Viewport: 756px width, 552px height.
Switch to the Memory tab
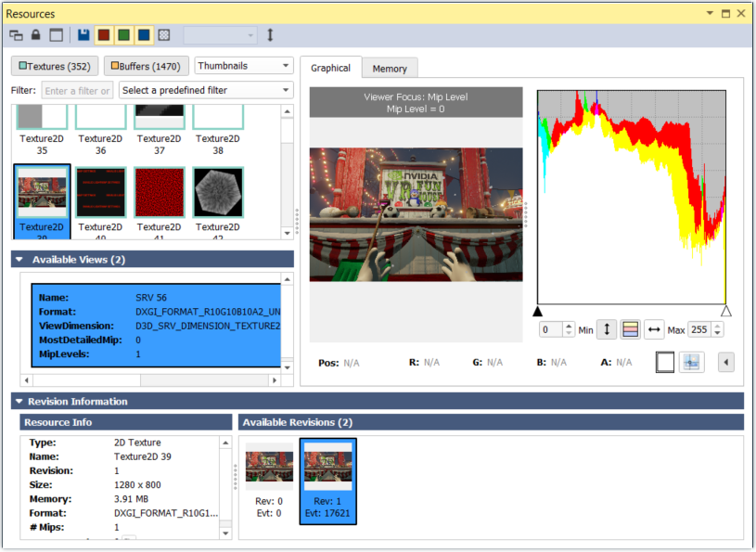click(x=390, y=69)
